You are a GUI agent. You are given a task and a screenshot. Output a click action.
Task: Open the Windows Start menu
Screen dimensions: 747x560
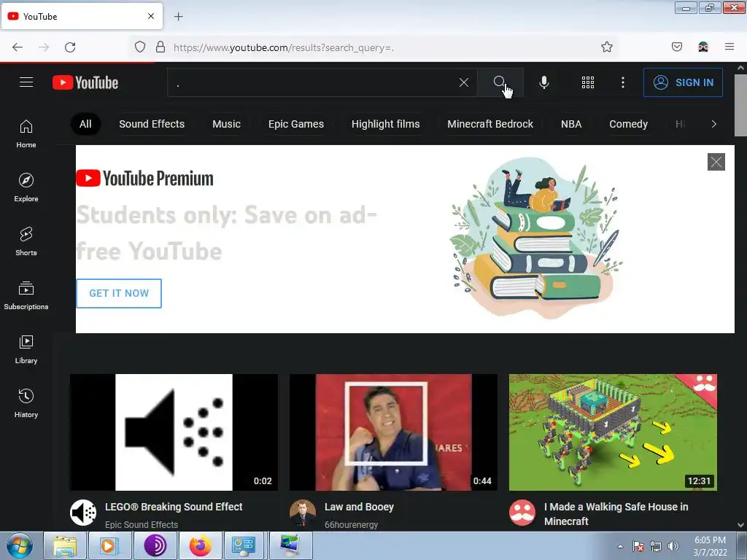point(20,545)
